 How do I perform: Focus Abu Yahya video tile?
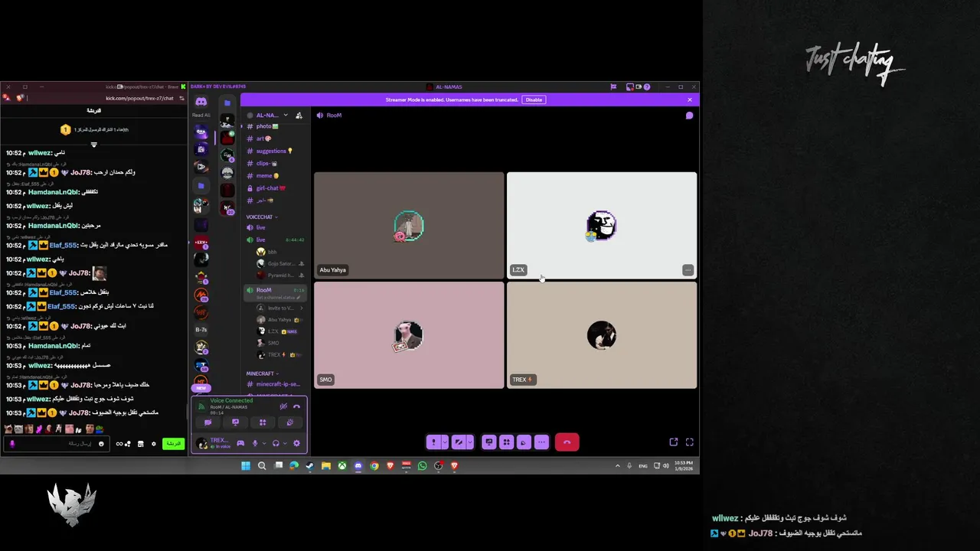click(x=409, y=225)
